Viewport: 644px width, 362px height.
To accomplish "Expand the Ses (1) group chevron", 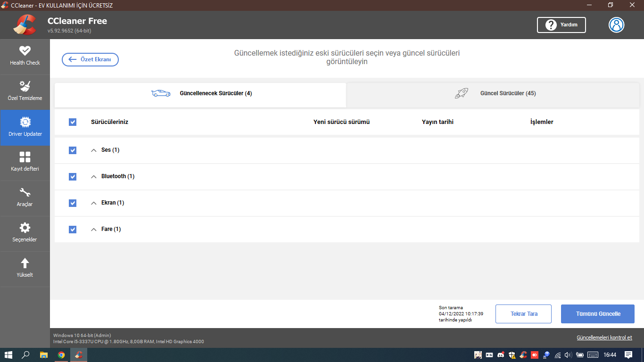I will 93,150.
